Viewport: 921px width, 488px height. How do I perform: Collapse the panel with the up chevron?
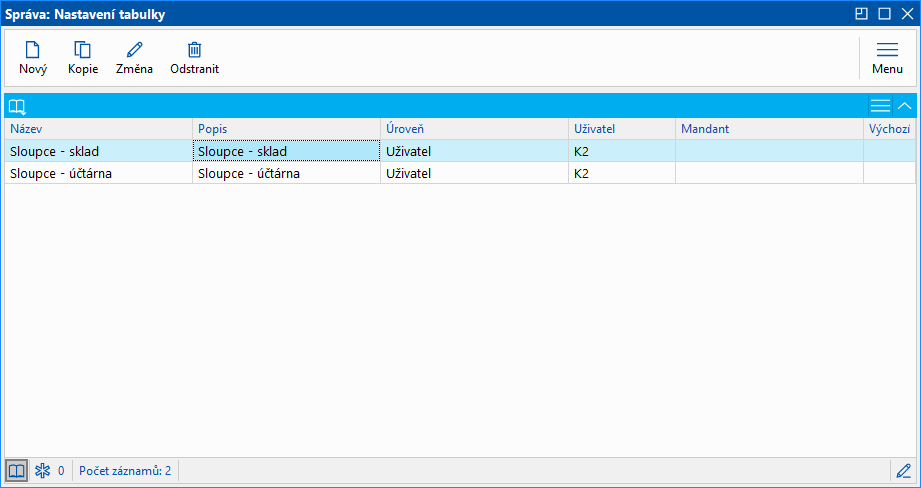pos(905,106)
